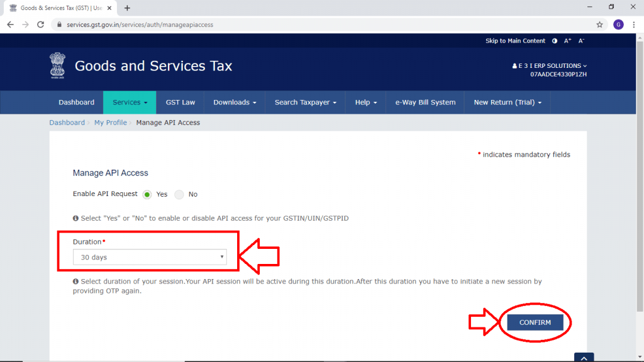Screen dimensions: 644x362
Task: Minimize the browser window
Action: [x=589, y=7]
